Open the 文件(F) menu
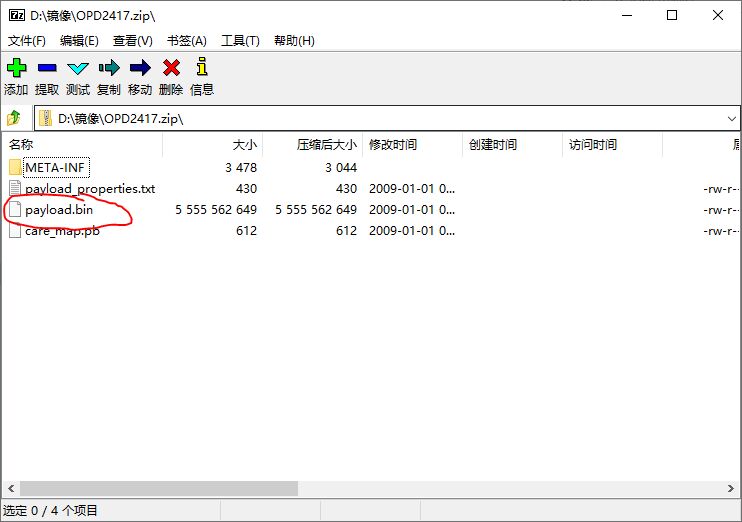742x522 pixels. (x=27, y=41)
